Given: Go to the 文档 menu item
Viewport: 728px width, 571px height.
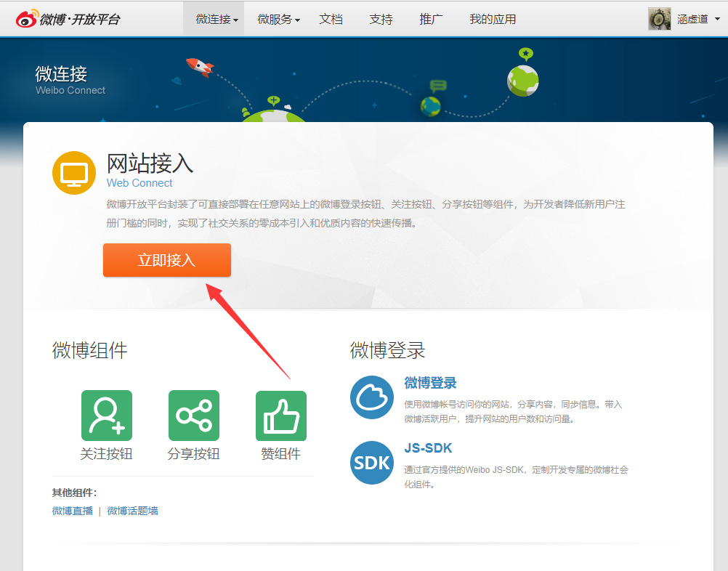Looking at the screenshot, I should pos(331,20).
